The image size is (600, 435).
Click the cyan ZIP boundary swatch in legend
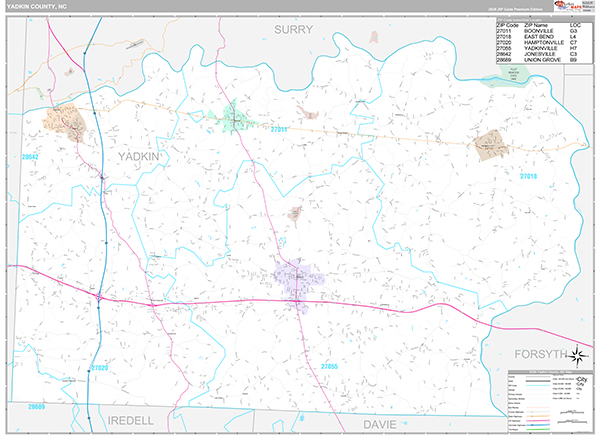[538, 386]
